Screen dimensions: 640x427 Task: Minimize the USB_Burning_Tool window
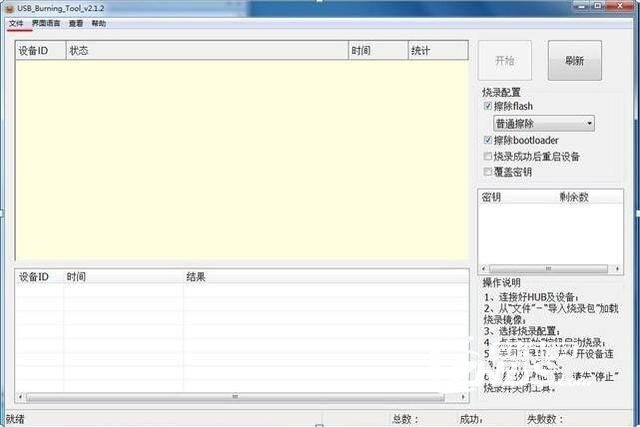click(582, 6)
